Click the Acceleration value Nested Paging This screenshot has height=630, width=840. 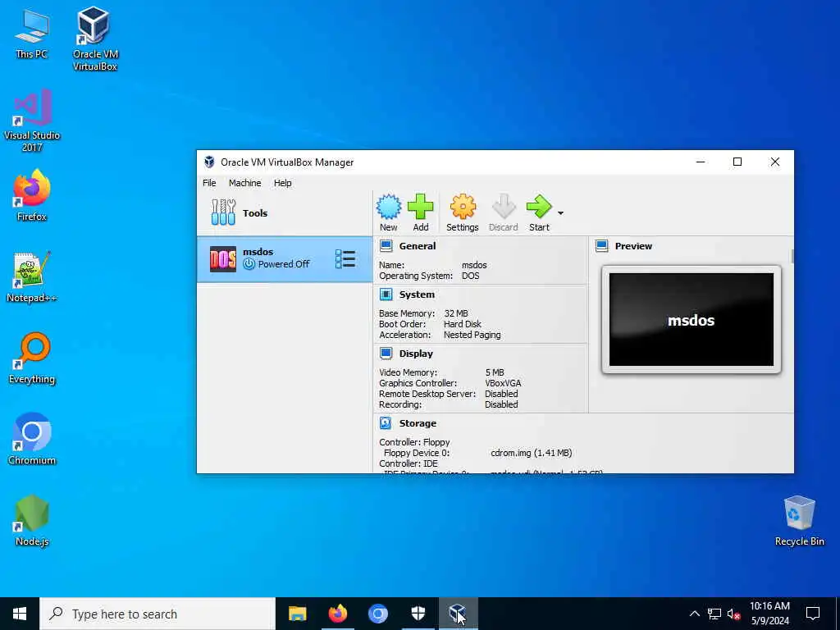point(472,335)
